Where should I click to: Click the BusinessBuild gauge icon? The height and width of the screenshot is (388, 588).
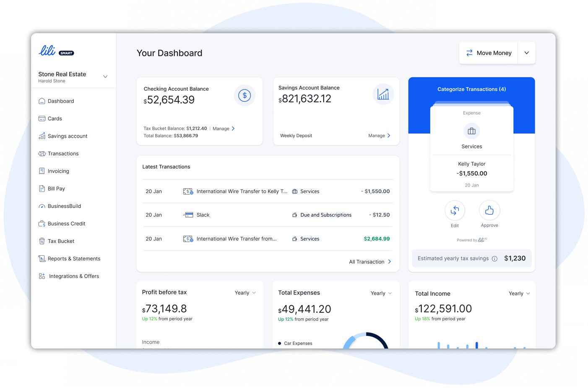coord(42,206)
